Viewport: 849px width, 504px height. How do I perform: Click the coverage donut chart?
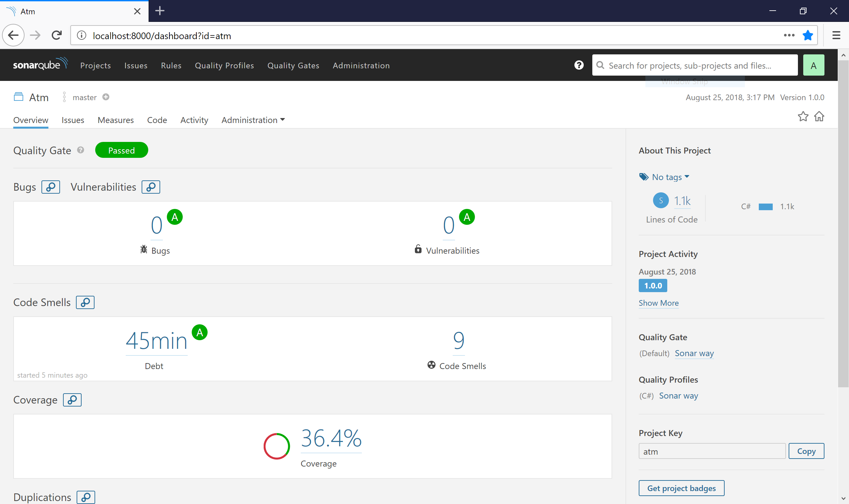pyautogui.click(x=277, y=446)
